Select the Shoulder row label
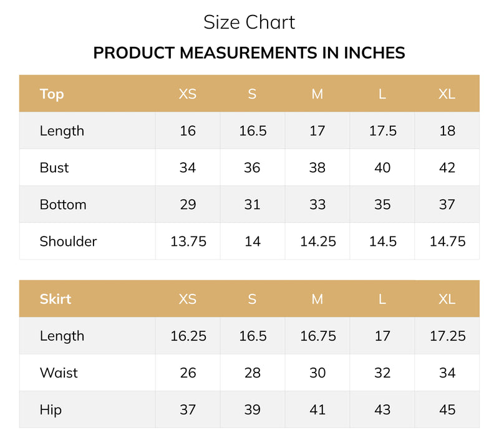Viewport: 499px width, 448px height. pos(68,241)
